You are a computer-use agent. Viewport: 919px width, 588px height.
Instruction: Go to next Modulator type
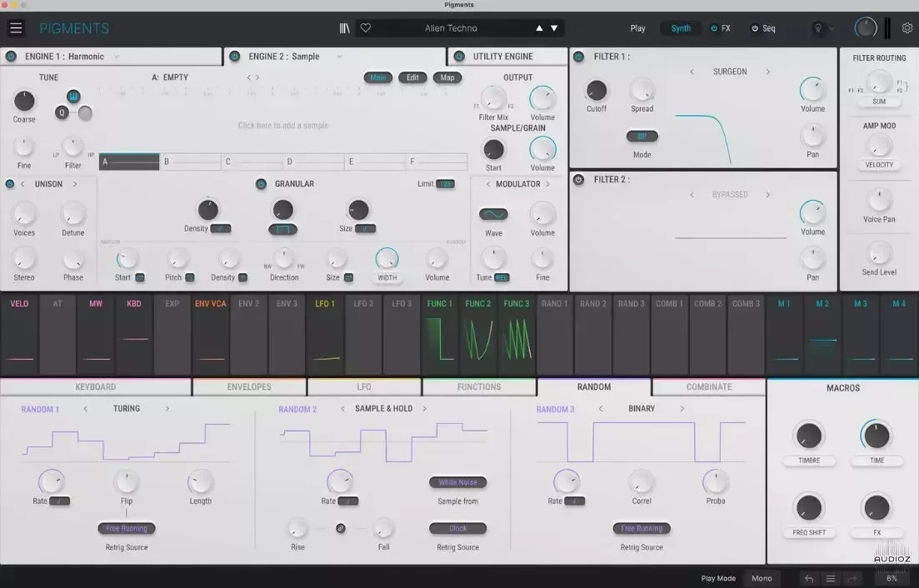point(548,184)
